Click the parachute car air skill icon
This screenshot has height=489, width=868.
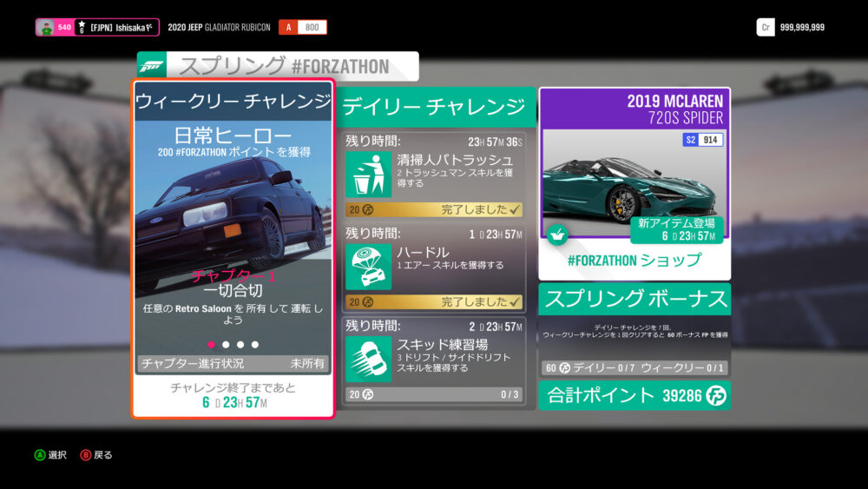(368, 267)
